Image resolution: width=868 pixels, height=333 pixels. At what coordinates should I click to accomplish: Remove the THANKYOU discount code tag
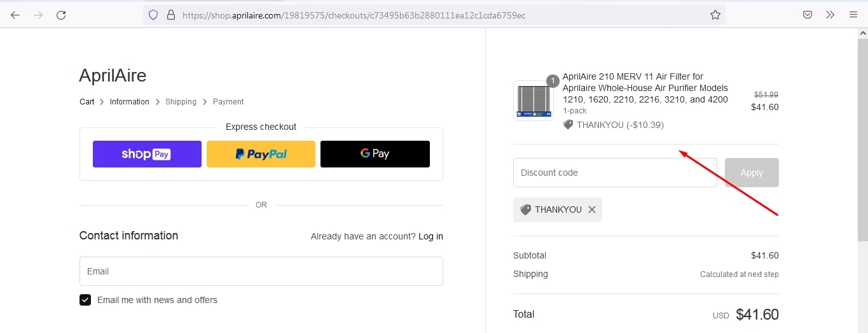click(592, 209)
